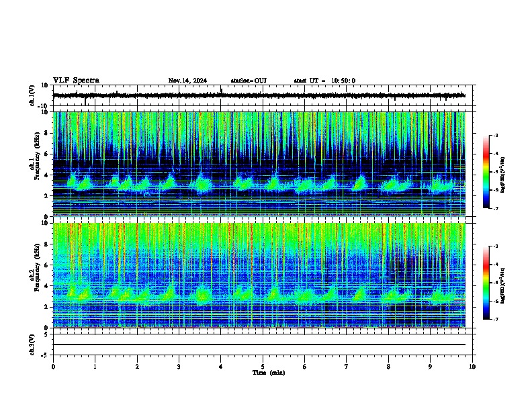Viewport: 532px width, 411px height.
Task: Click the "ch.3(V)" axis label
Action: pos(32,345)
